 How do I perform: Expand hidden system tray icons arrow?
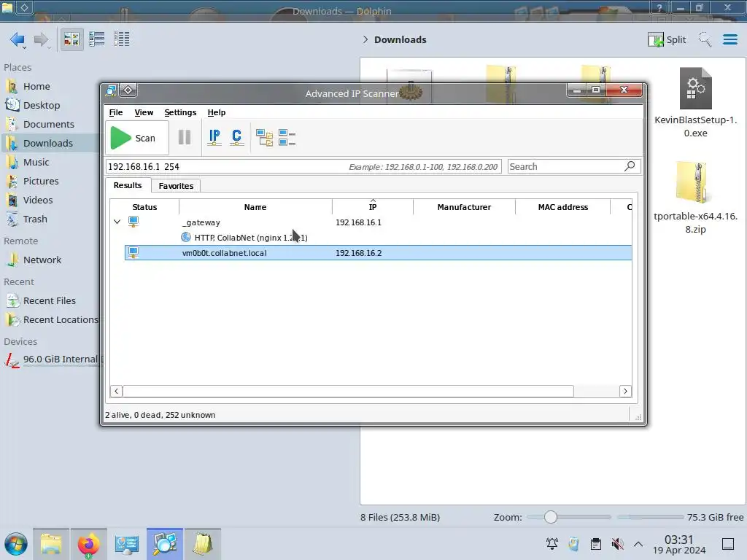tap(638, 544)
